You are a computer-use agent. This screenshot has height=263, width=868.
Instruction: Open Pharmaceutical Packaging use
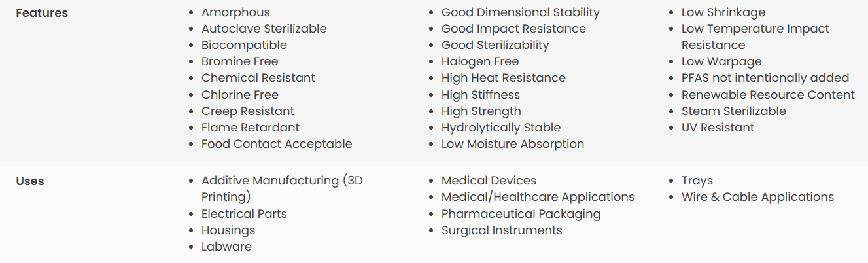[x=521, y=214]
